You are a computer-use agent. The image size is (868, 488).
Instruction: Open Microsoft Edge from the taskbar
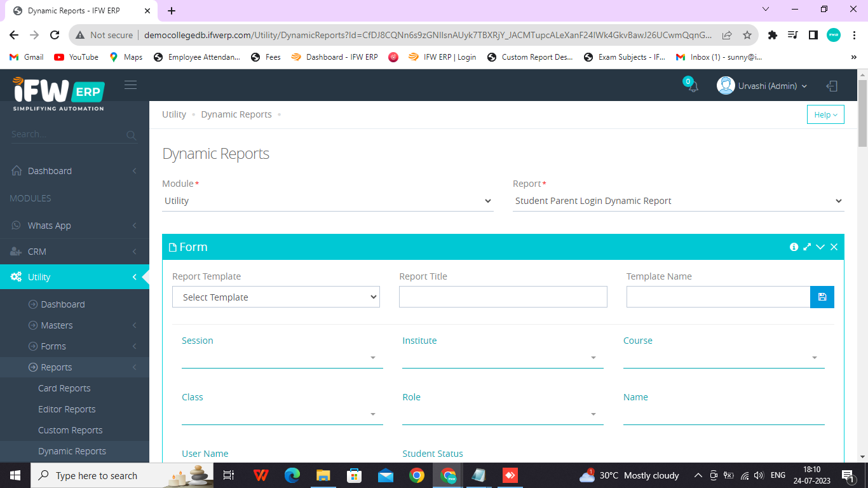[292, 475]
